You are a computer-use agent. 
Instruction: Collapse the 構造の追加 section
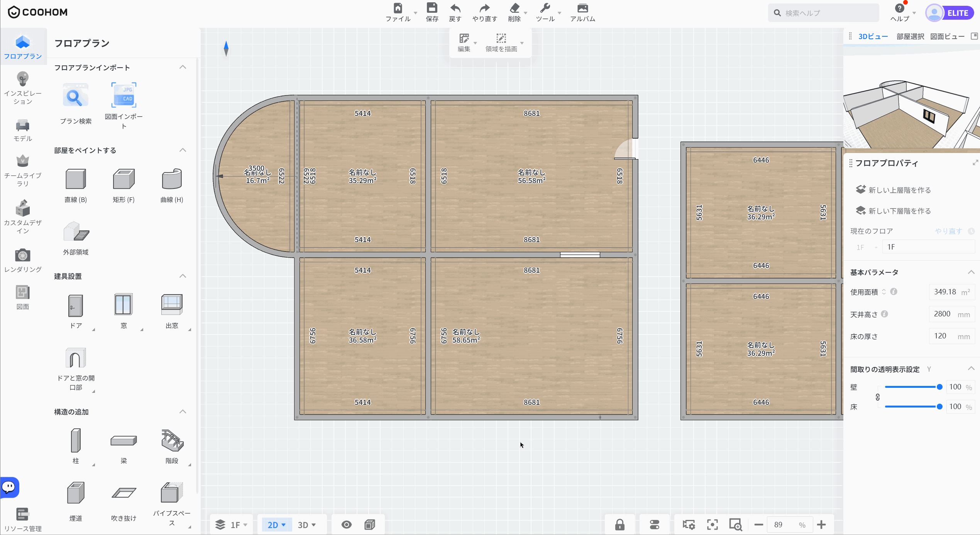tap(183, 411)
